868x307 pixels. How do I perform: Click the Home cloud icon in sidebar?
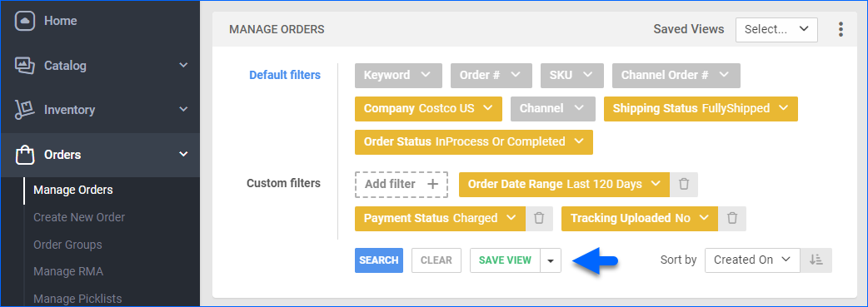tap(25, 21)
